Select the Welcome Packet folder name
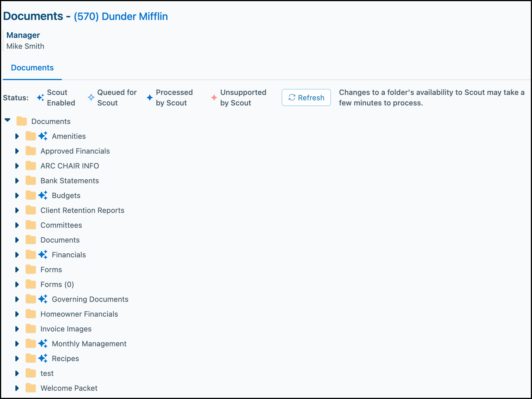The height and width of the screenshot is (399, 532). pos(69,388)
